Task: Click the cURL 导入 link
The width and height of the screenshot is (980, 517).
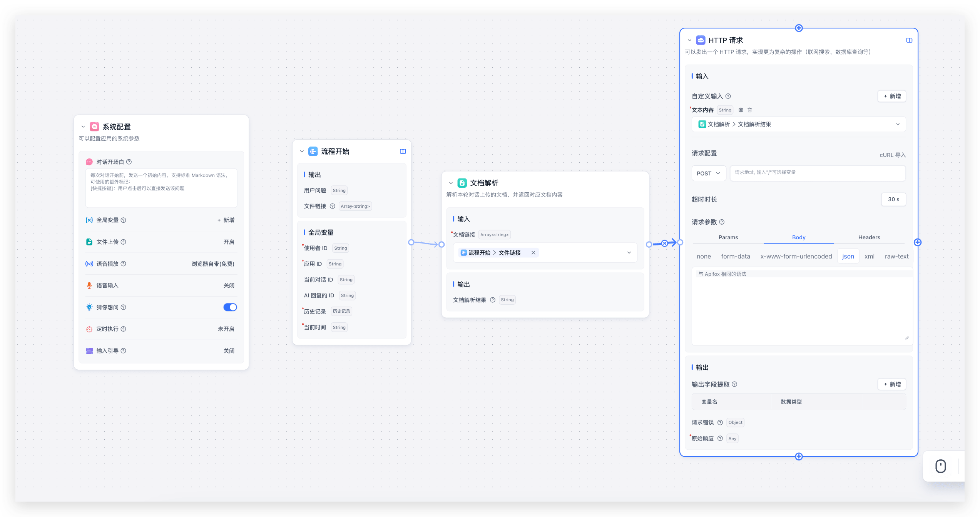Action: [892, 155]
